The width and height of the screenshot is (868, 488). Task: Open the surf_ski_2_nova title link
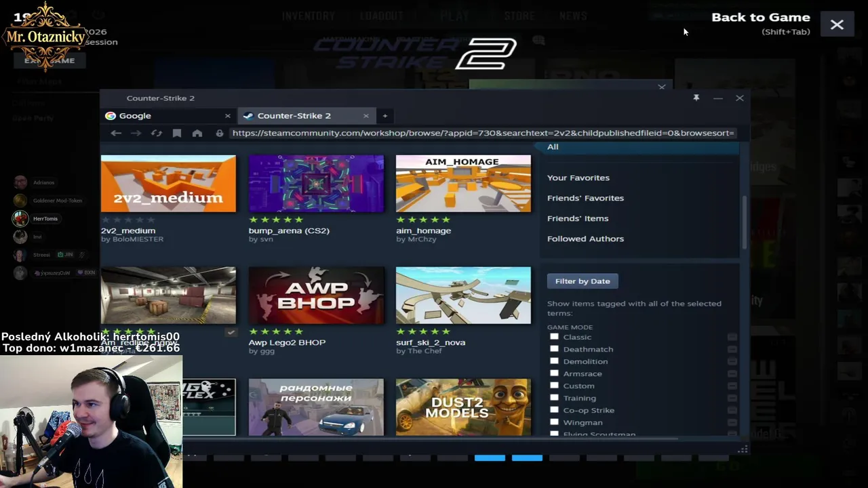coord(431,342)
